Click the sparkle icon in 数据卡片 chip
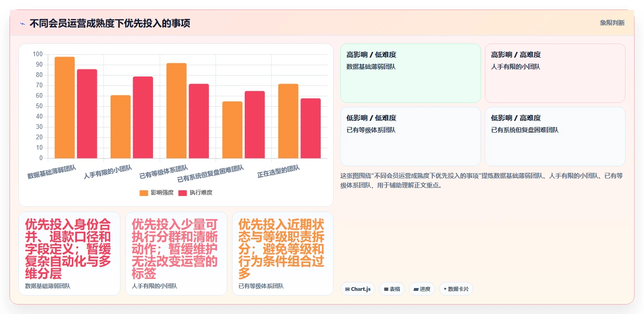 point(445,289)
